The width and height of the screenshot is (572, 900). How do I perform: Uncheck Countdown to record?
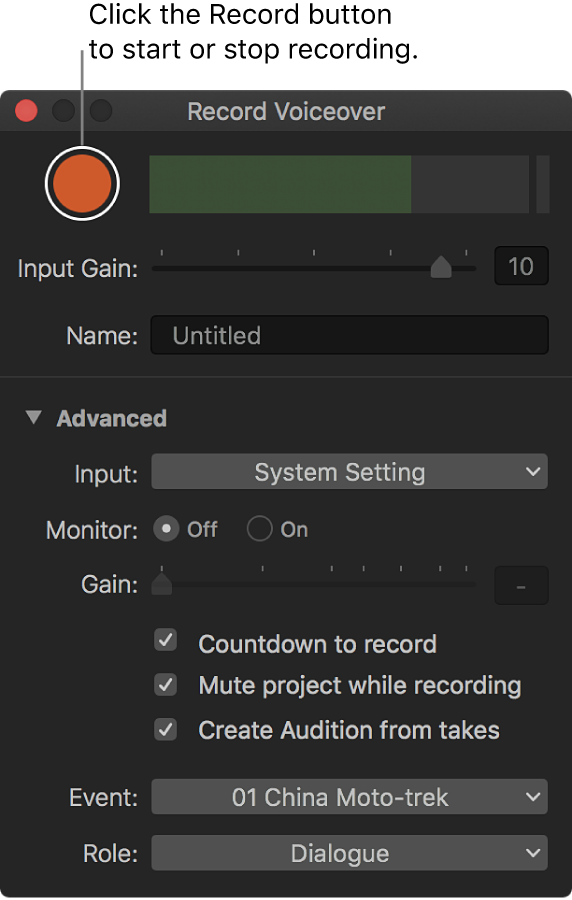point(166,640)
